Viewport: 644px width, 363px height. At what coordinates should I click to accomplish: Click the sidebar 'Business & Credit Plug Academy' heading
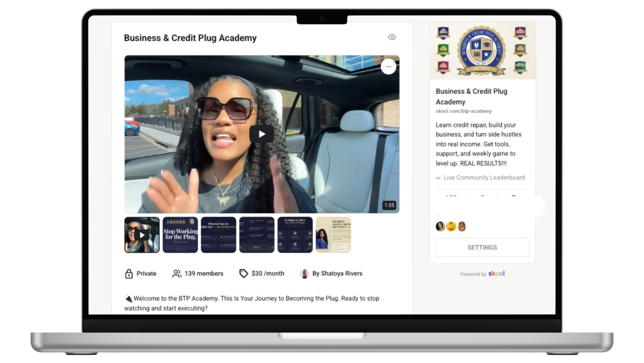pyautogui.click(x=471, y=96)
